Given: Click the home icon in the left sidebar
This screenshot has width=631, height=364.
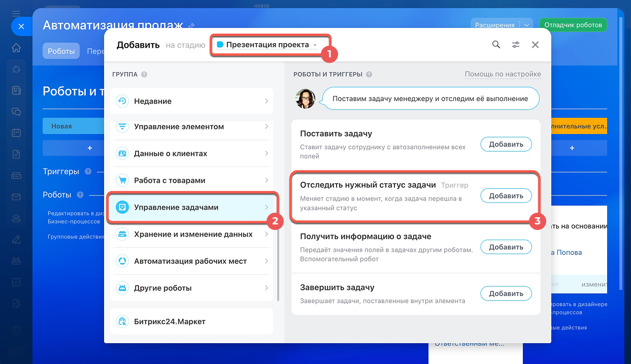Looking at the screenshot, I should pos(16,48).
